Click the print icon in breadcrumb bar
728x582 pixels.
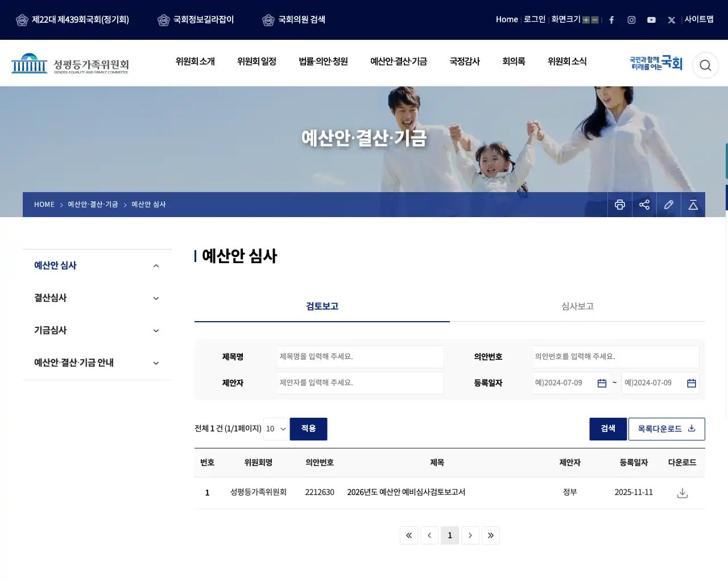(620, 205)
